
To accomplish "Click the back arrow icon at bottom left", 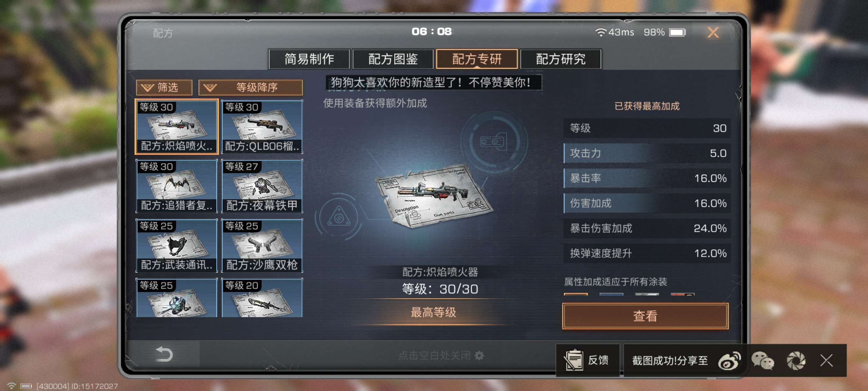I will [x=164, y=354].
